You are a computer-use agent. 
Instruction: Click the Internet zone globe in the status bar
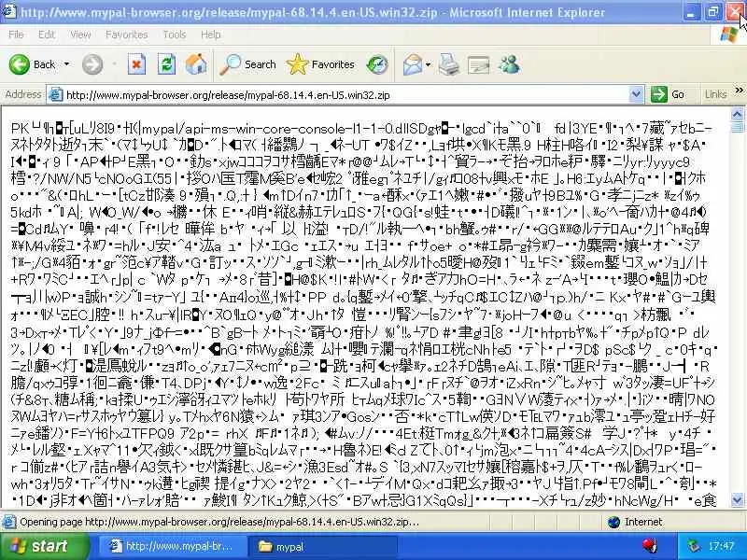click(x=614, y=522)
